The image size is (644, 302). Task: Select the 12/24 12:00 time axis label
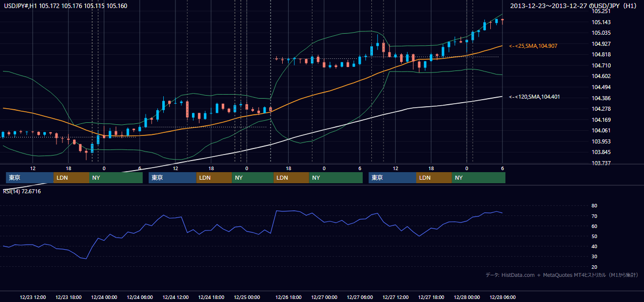(175, 297)
